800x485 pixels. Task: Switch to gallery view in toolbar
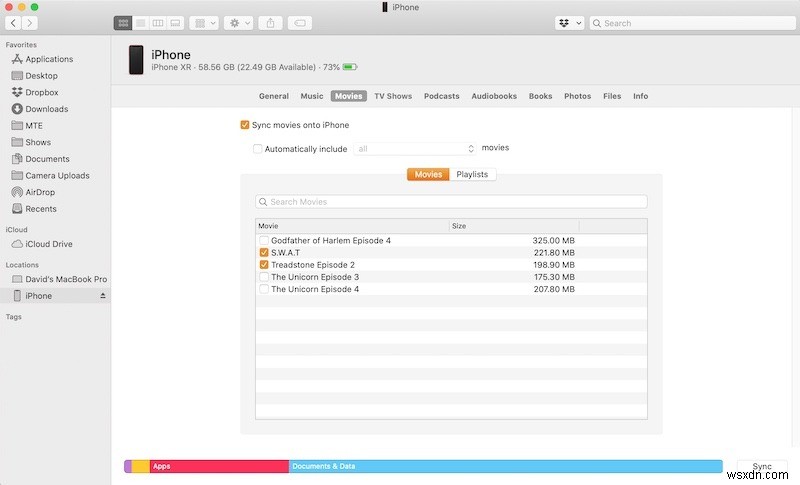pos(175,23)
